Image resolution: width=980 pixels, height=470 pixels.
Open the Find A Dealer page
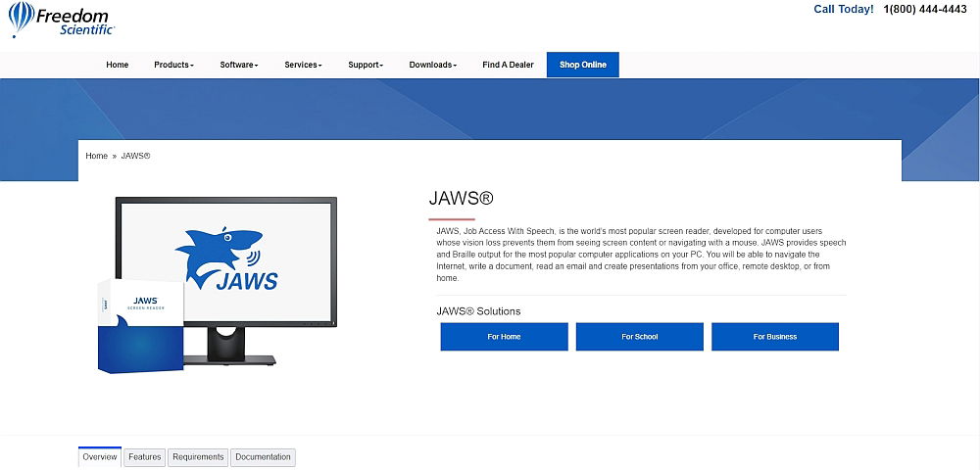[x=508, y=65]
